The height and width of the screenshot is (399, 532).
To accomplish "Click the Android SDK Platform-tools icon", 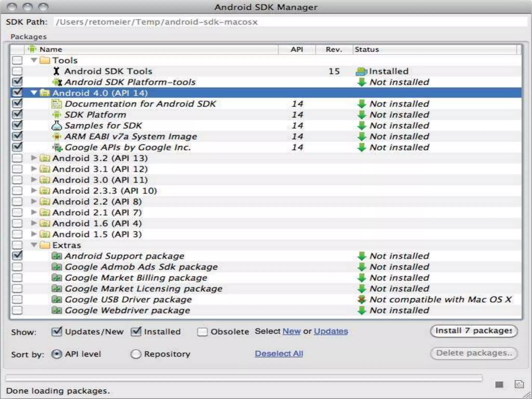I will point(57,82).
